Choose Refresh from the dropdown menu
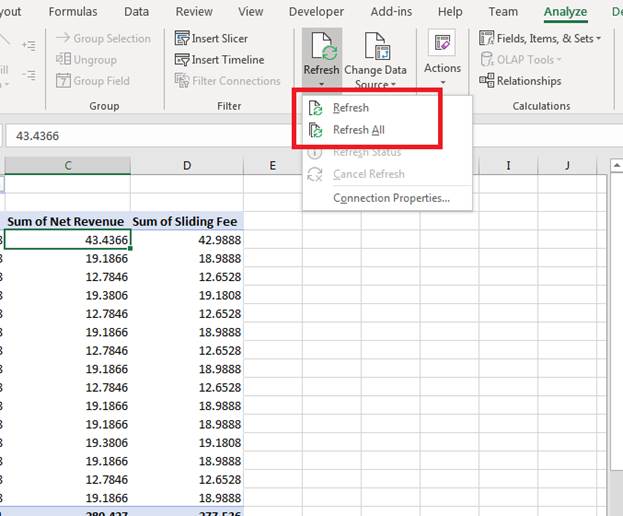623x516 pixels. (387, 108)
